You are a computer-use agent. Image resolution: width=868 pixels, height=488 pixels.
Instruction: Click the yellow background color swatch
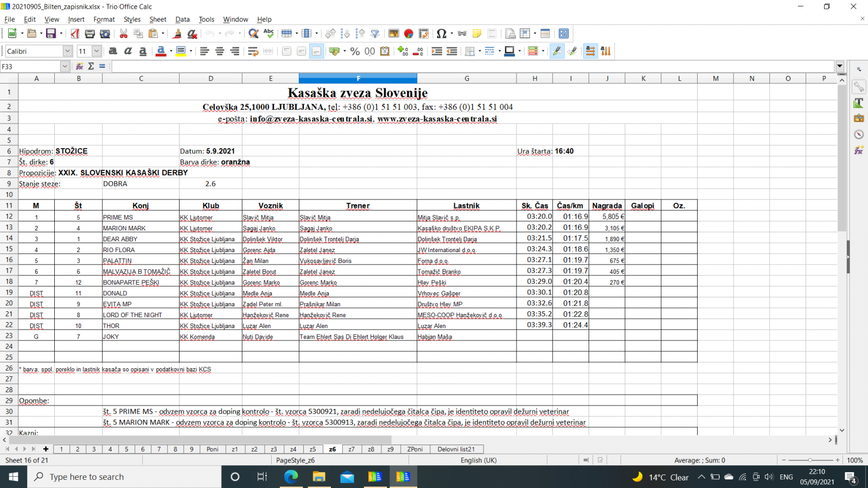181,51
